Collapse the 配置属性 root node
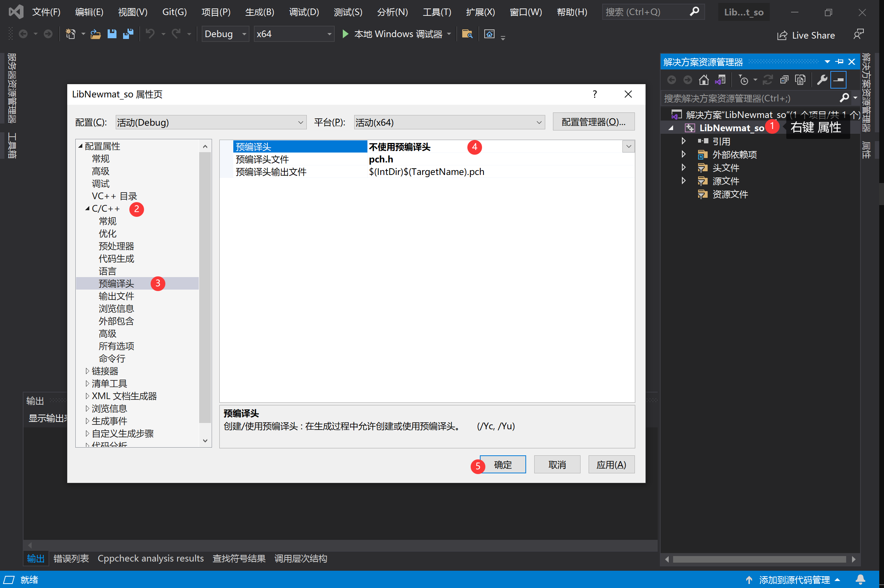This screenshot has width=884, height=588. click(80, 146)
